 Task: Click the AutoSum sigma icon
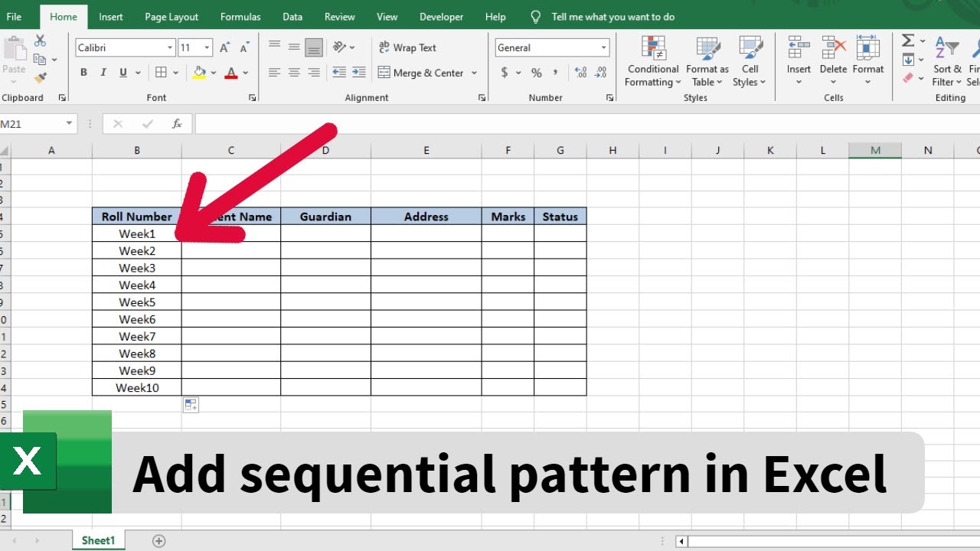pyautogui.click(x=908, y=41)
